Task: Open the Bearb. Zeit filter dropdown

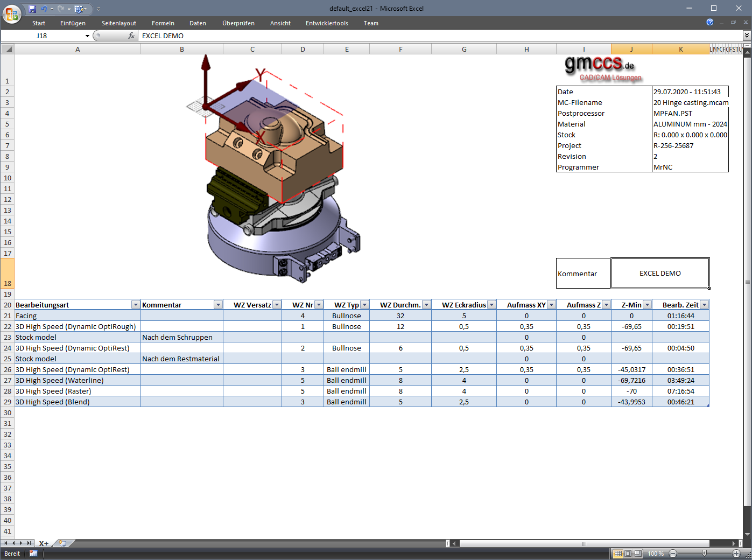Action: pyautogui.click(x=704, y=305)
